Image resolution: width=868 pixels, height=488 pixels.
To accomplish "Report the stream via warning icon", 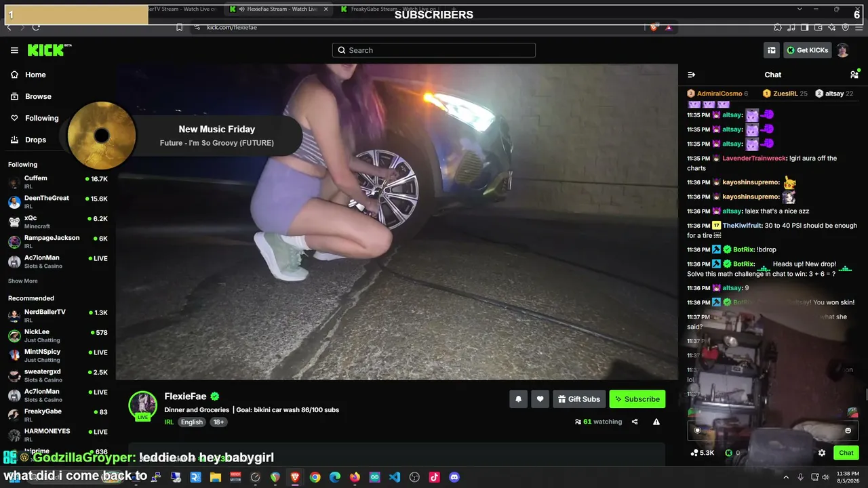I will [x=656, y=422].
